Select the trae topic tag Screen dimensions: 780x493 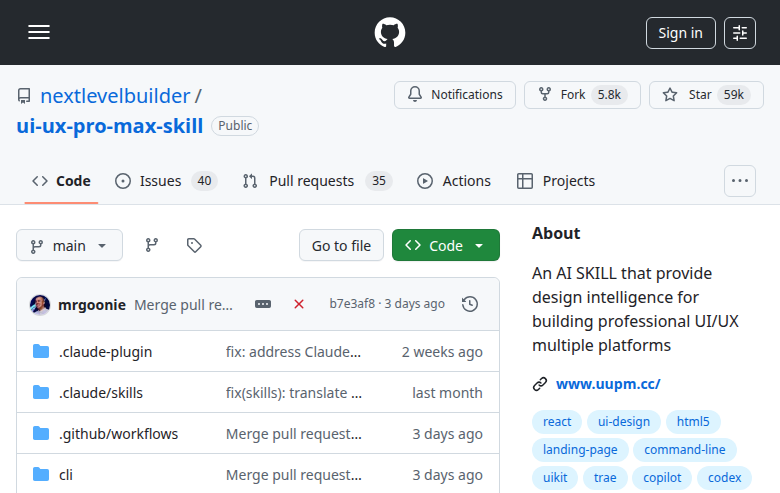tap(605, 478)
